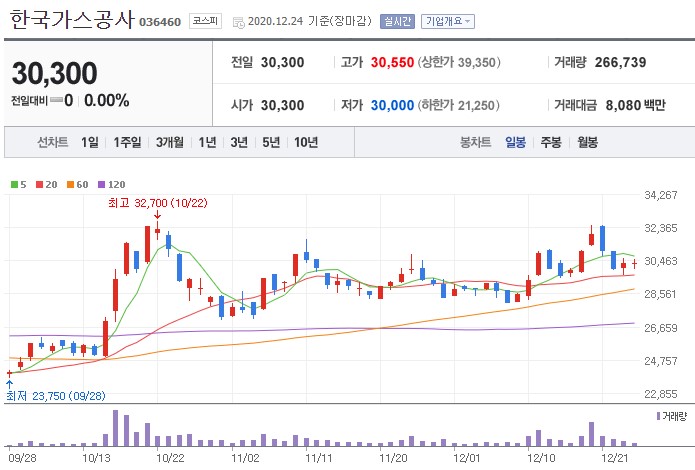Viewport: 695px width, 470px height.
Task: Select the 10년 line chart tab
Action: pyautogui.click(x=306, y=142)
